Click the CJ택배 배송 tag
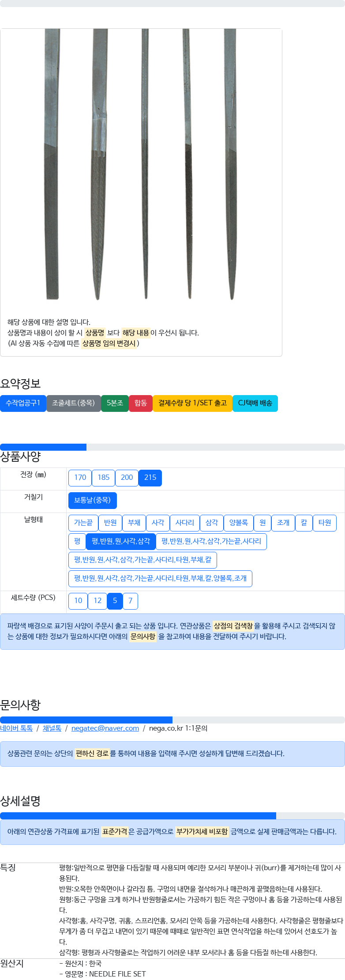 tap(255, 403)
